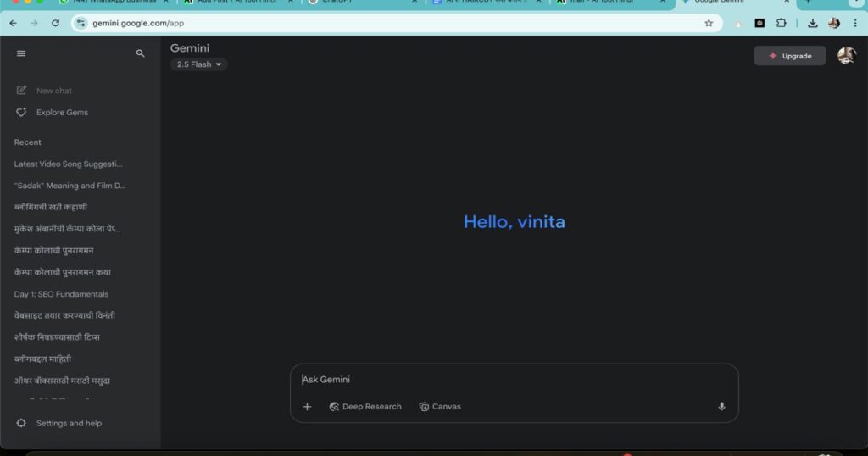
Task: Open chat 'ब्लॉगिंगची खरी कहाणी'
Action: click(x=51, y=207)
